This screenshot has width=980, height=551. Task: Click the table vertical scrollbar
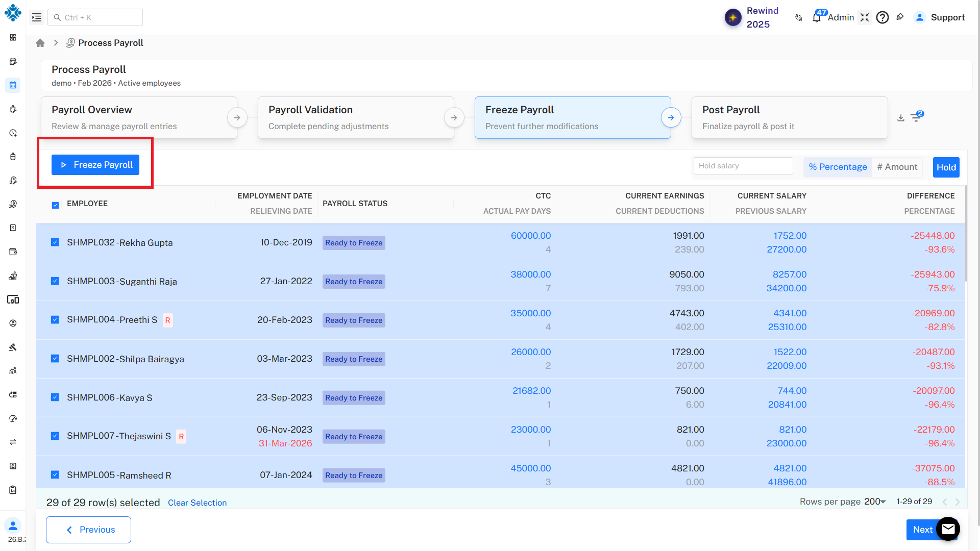966,234
